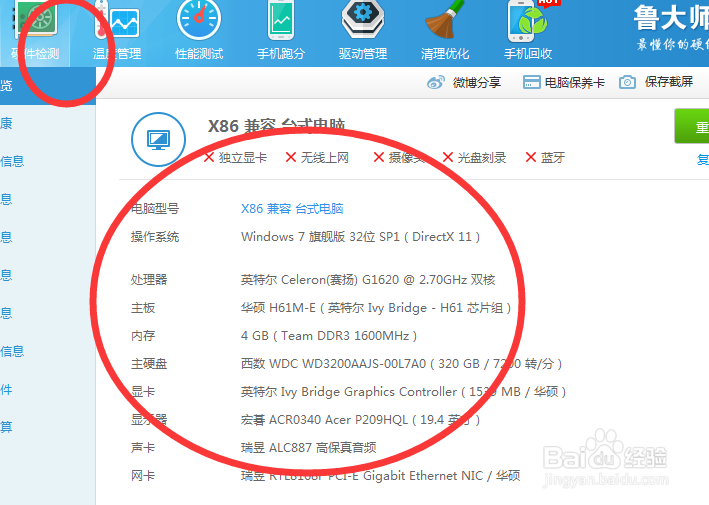This screenshot has width=709, height=505.
Task: Click the 主硬盘 label
Action: pos(149,364)
